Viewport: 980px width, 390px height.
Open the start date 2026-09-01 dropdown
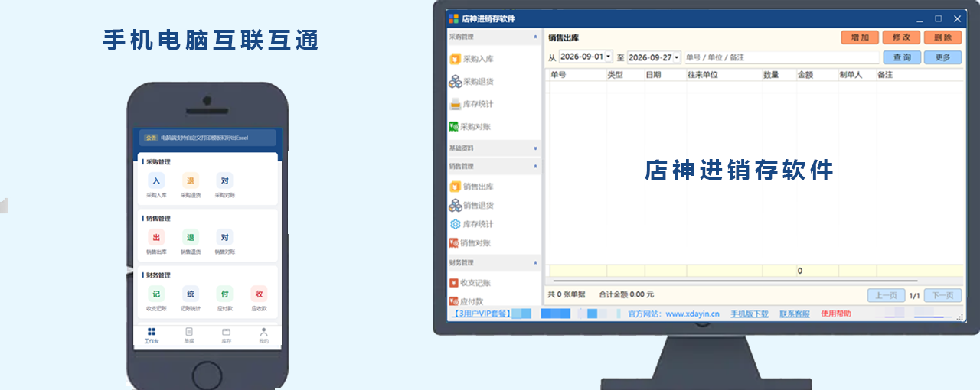(609, 57)
